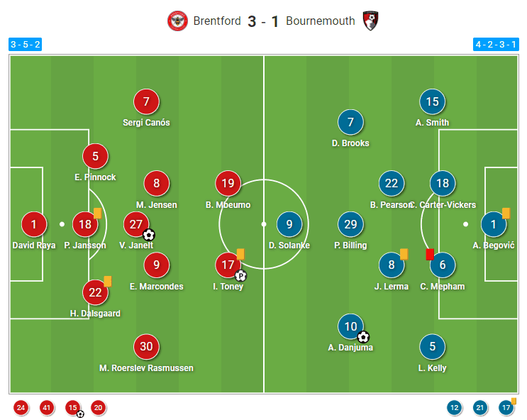This screenshot has width=527, height=420.
Task: Open the Bournemouth 4-2-3-1 formation badge
Action: [497, 44]
